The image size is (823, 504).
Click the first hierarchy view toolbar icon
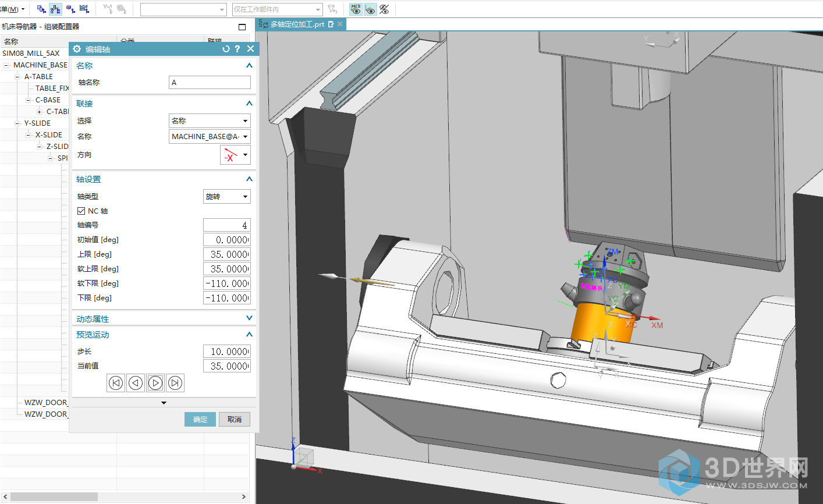click(41, 9)
